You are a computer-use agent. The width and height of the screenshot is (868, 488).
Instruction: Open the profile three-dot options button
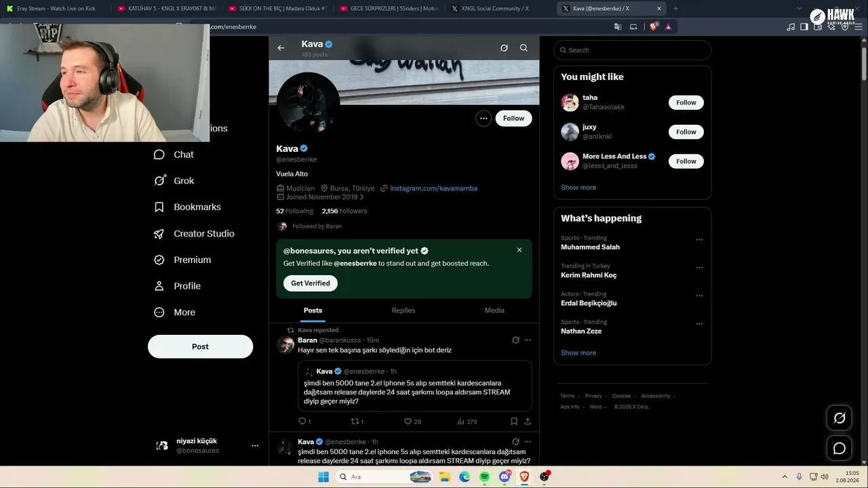[484, 119]
